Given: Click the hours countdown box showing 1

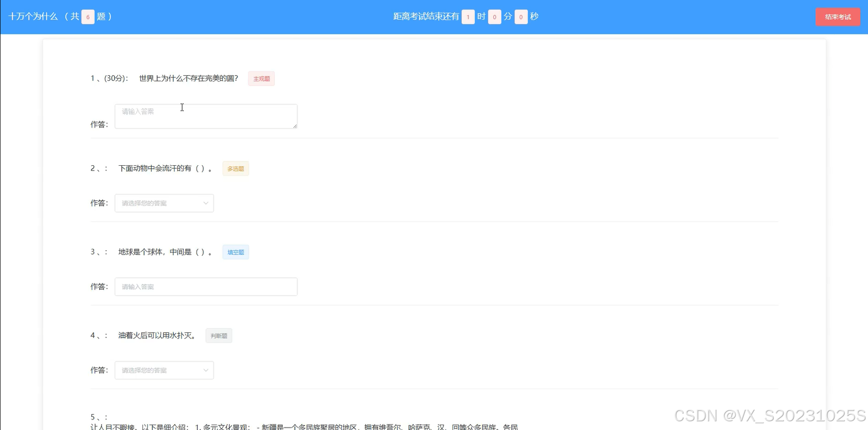Looking at the screenshot, I should [x=468, y=17].
